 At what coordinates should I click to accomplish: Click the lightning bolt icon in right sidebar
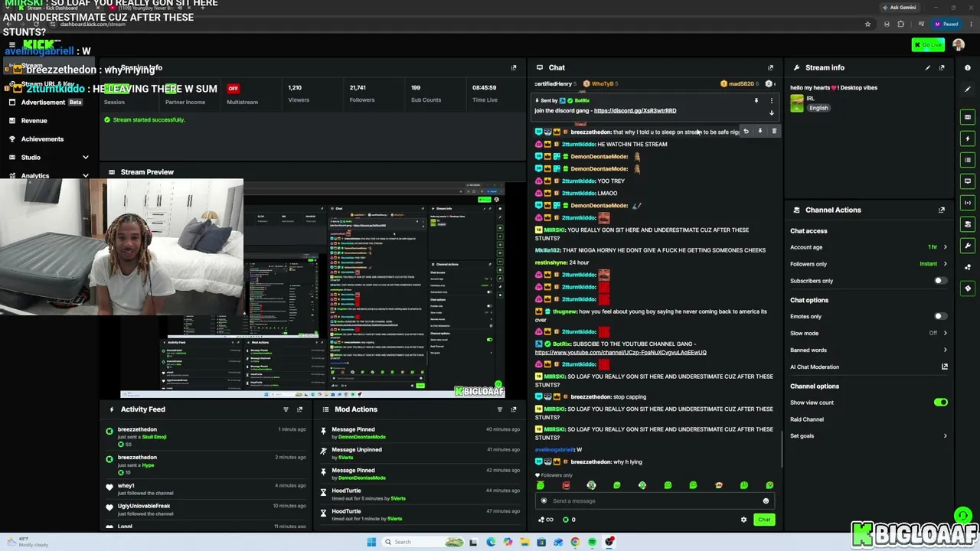click(x=968, y=139)
